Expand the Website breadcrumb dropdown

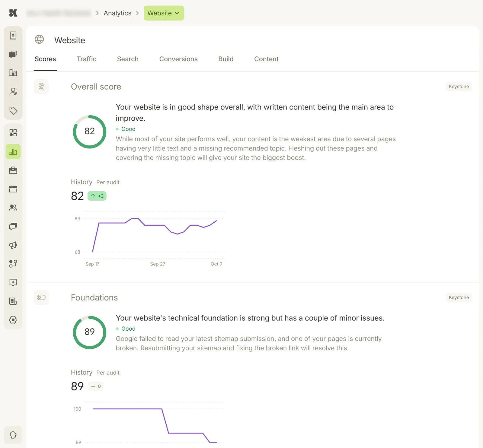(164, 13)
